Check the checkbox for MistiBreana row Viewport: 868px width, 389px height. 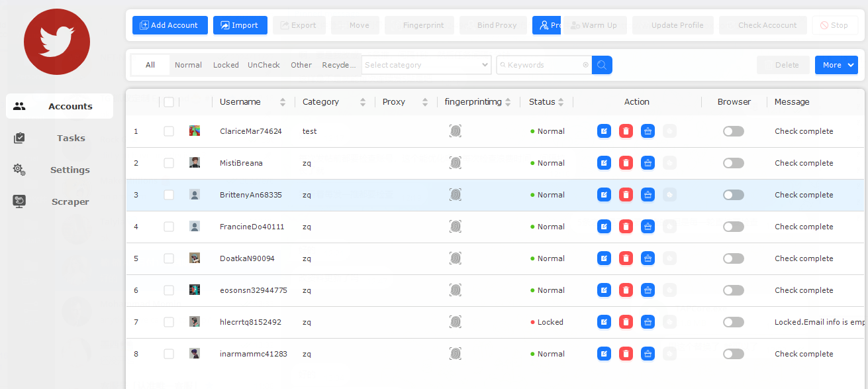coord(169,163)
